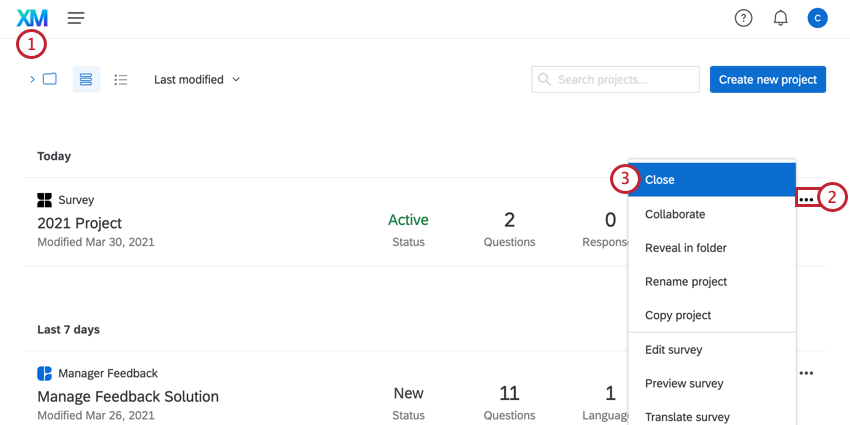
Task: Open the help question mark icon
Action: [743, 18]
